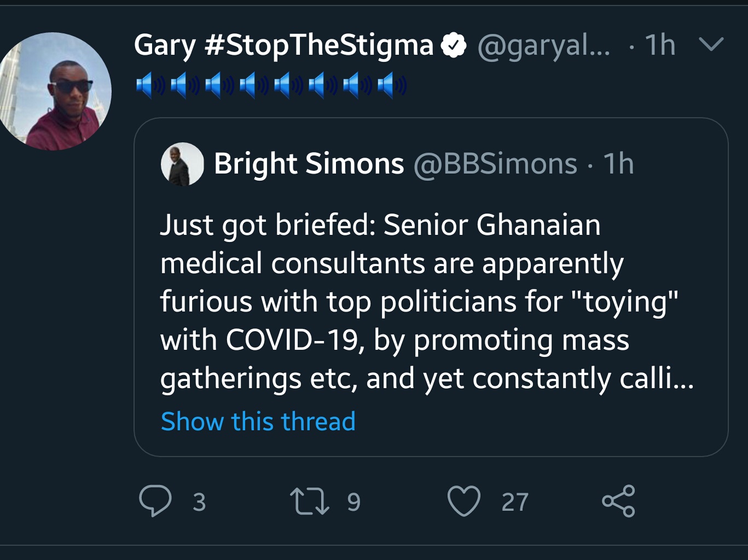Image resolution: width=748 pixels, height=560 pixels.
Task: Click the quoted tweet's 1h timestamp
Action: [618, 164]
